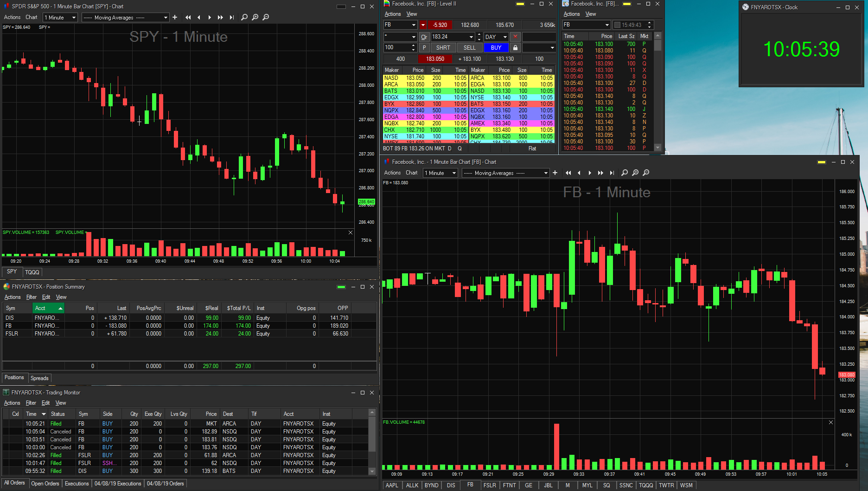Select the AAPL tab below FB chart

pos(392,485)
